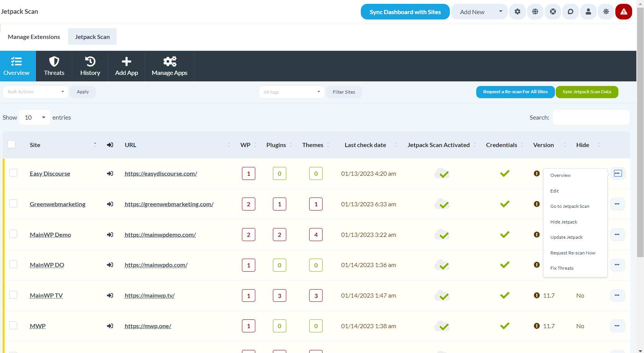Click Request a Re-scan For All Sites
This screenshot has width=644, height=353.
[x=515, y=92]
